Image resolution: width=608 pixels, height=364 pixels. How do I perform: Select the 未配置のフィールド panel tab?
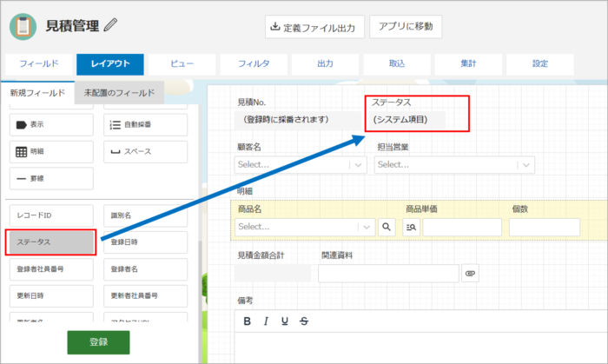click(119, 93)
